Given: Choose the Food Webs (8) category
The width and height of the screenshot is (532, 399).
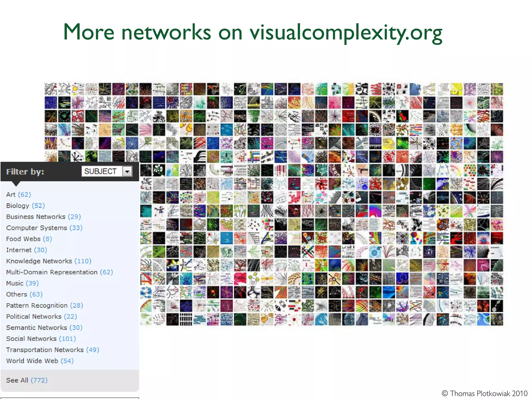Looking at the screenshot, I should (x=29, y=239).
